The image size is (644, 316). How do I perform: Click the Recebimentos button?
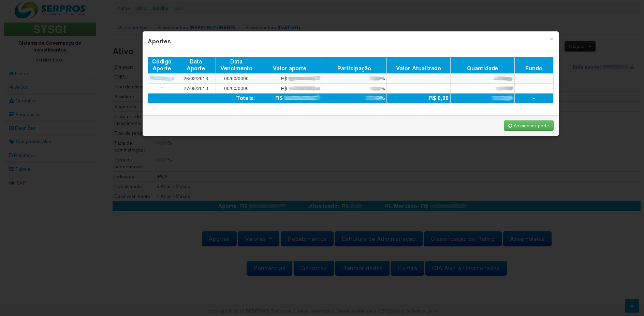pos(307,239)
